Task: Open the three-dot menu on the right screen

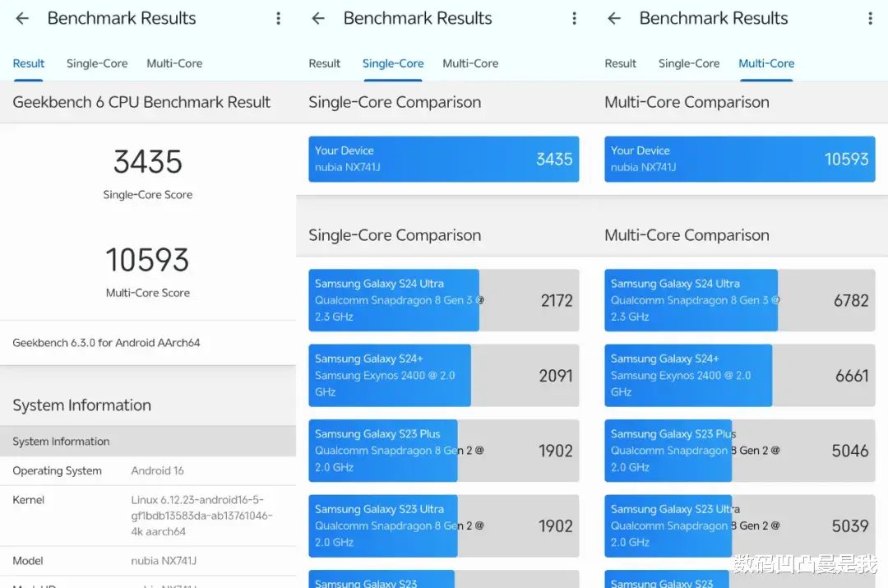Action: coord(871,19)
